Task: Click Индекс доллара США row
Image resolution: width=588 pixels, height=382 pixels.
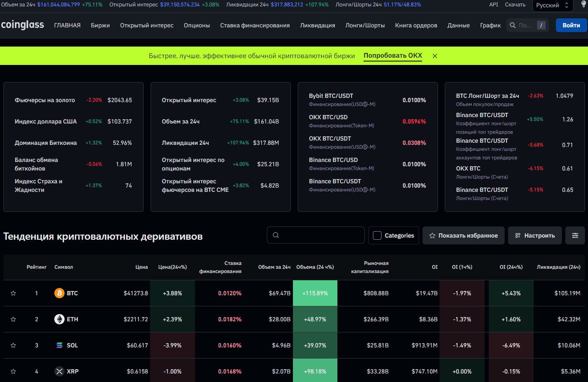Action: 73,121
